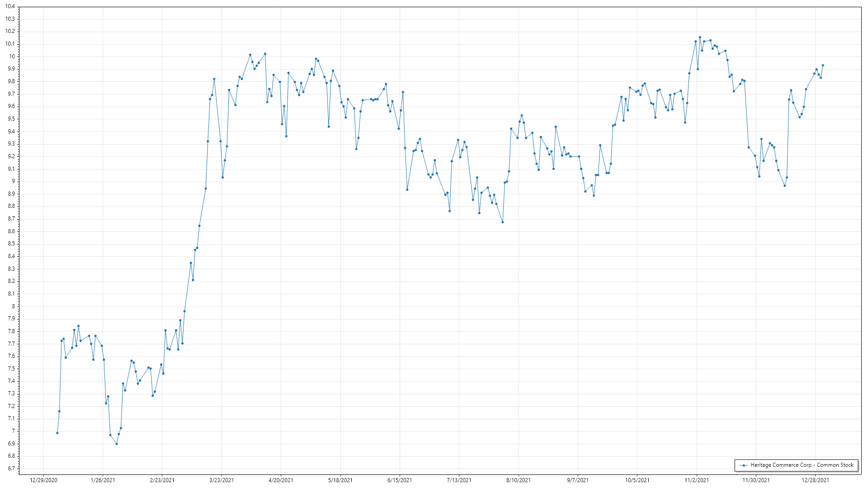Click the 9/7/2021 date axis label
Viewport: 868px width, 488px height.
click(578, 480)
